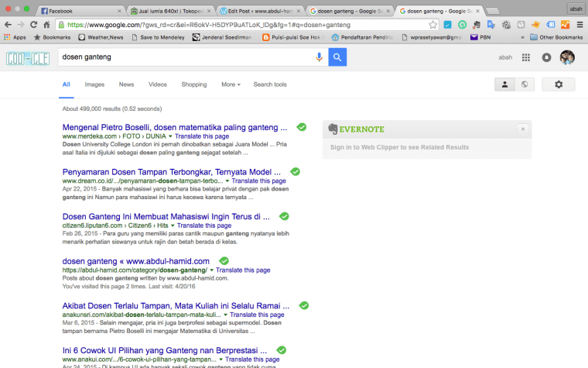Start voice search with microphone icon
588x368 pixels.
[319, 57]
